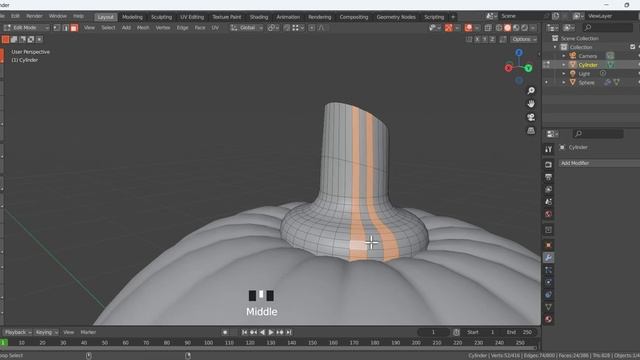Switch to the Shading workspace tab
The height and width of the screenshot is (360, 640).
click(259, 17)
